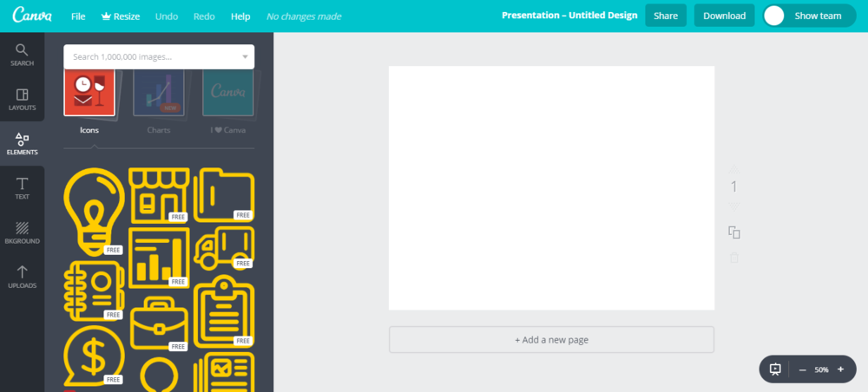Pick the briefcase icon element
Viewport: 868px width, 392px height.
159,322
